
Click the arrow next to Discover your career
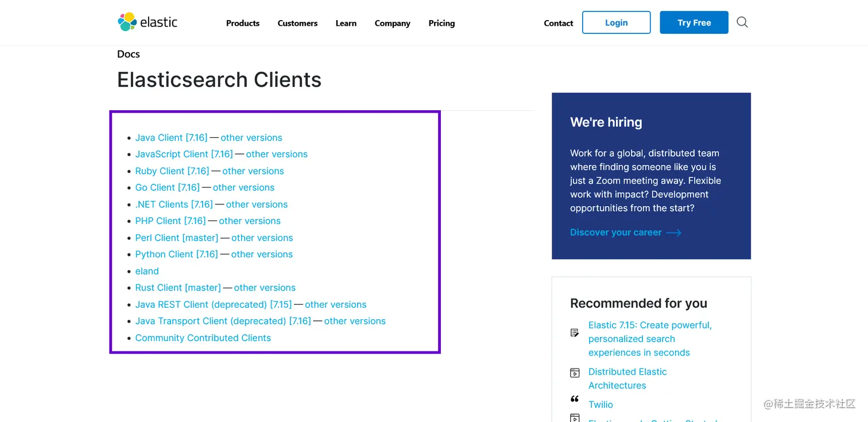click(x=674, y=233)
